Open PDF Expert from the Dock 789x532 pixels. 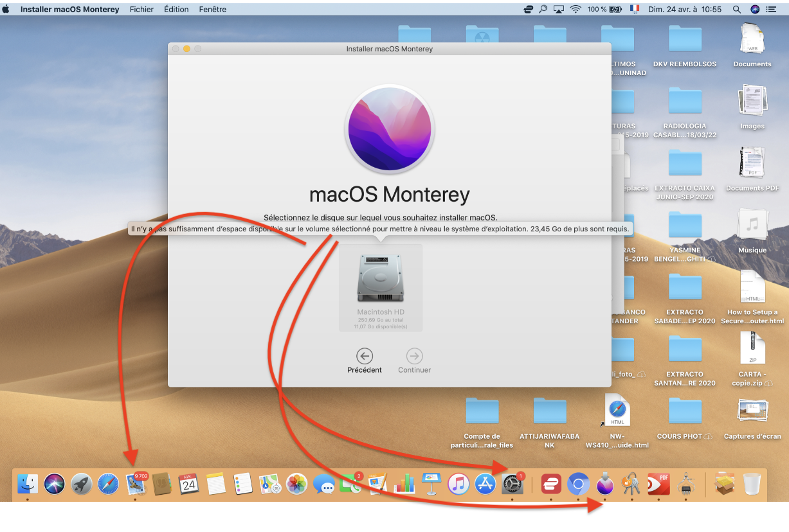point(659,484)
